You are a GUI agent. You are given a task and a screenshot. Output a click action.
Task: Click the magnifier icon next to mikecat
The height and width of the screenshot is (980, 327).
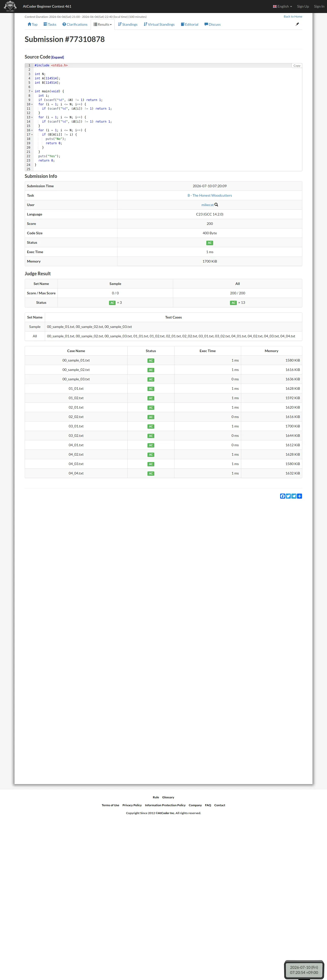coord(216,205)
